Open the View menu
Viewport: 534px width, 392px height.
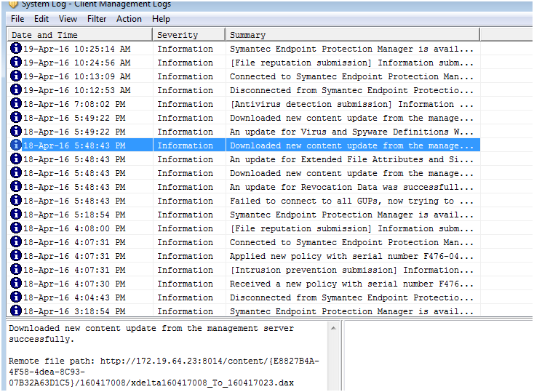[x=68, y=19]
